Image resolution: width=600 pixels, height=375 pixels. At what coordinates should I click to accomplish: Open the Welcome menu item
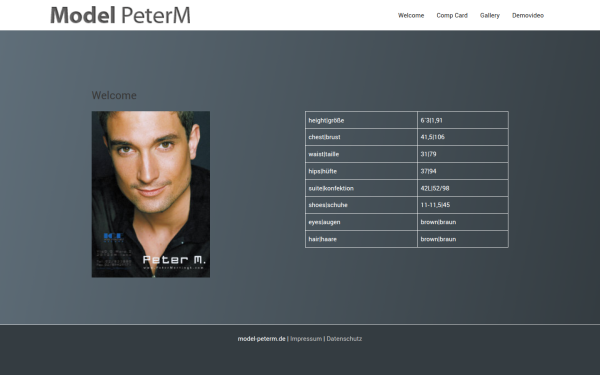[x=411, y=15]
